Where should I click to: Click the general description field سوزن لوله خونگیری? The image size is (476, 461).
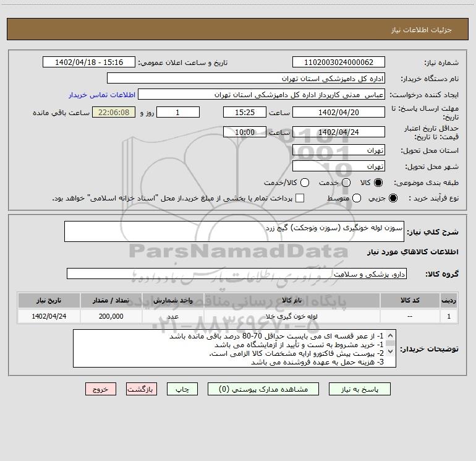(x=234, y=231)
